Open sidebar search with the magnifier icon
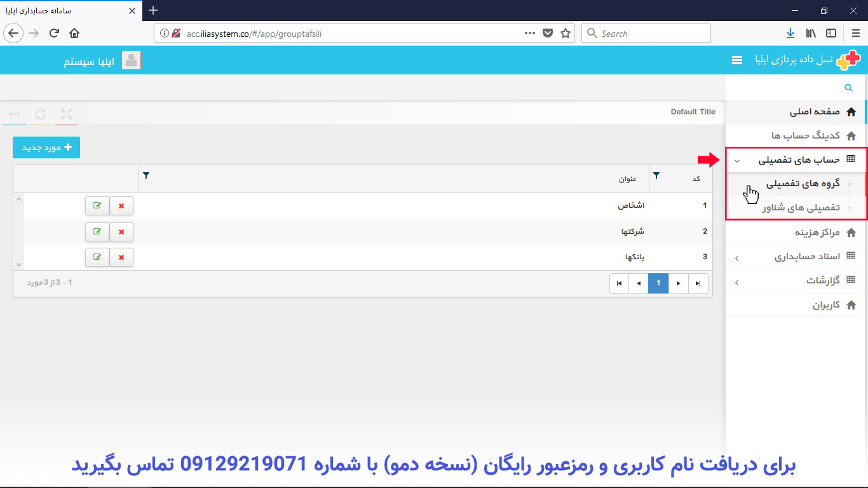868x488 pixels. click(848, 87)
